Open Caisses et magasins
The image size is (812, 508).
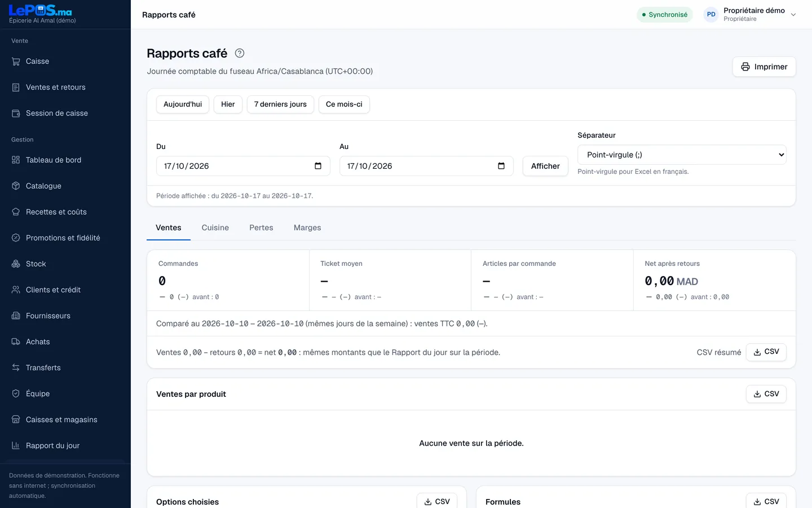(65, 419)
